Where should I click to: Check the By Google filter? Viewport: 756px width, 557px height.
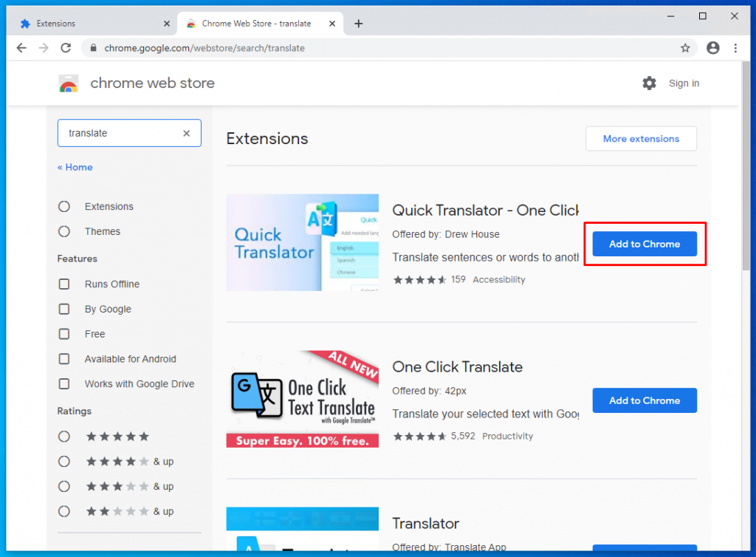tap(64, 309)
